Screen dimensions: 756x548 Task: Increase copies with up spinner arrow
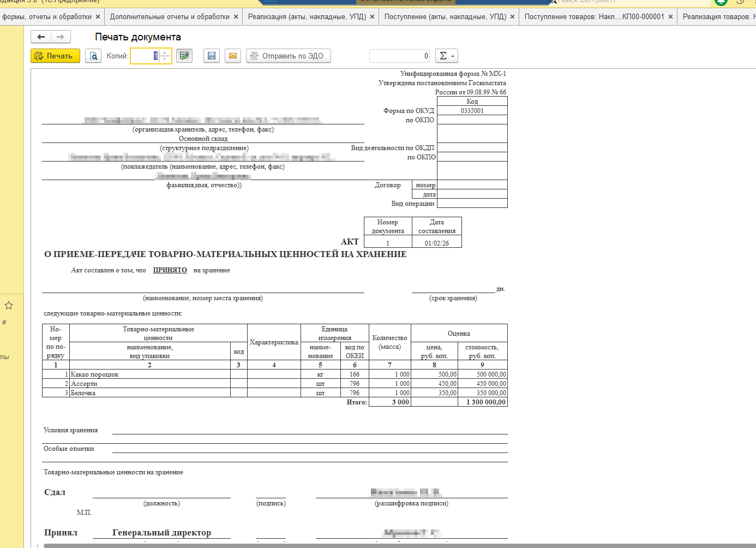point(165,53)
